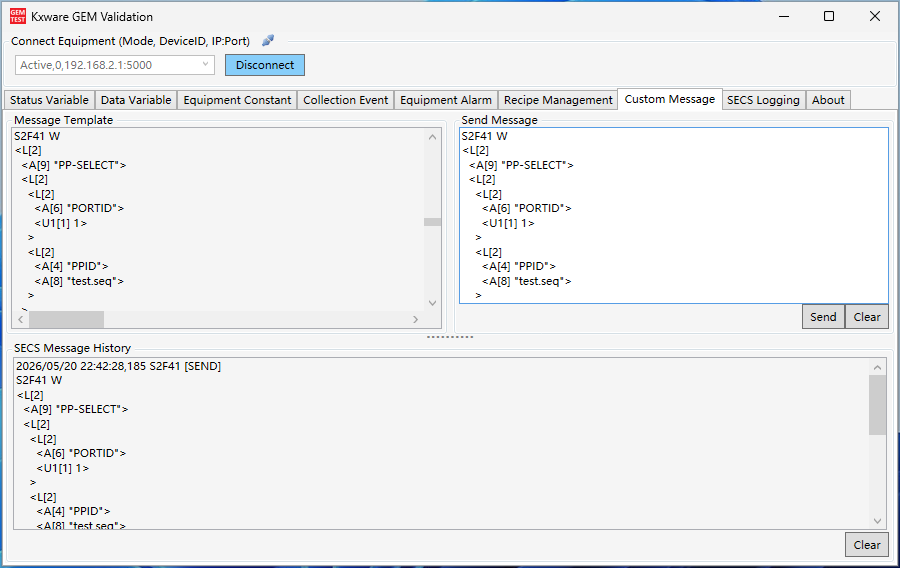Click the template horizontal scroll-right arrow
The width and height of the screenshot is (900, 568).
pos(416,319)
